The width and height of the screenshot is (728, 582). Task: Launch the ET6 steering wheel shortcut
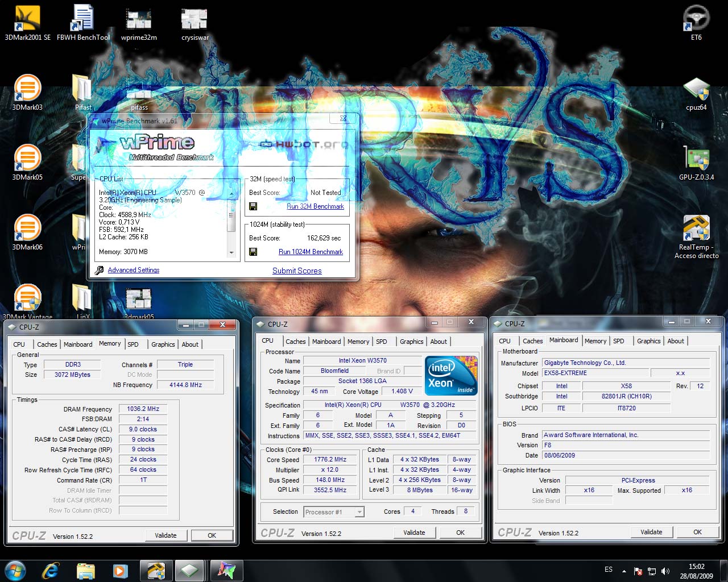tap(696, 23)
